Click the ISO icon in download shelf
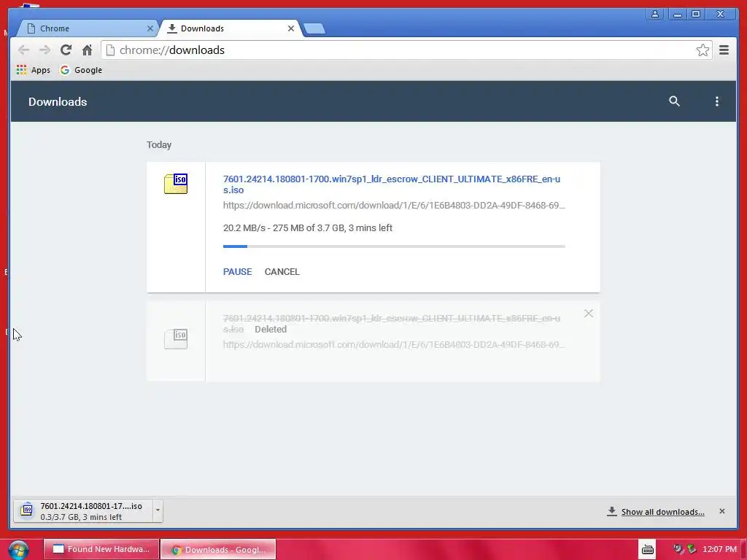747x560 pixels. pyautogui.click(x=27, y=510)
